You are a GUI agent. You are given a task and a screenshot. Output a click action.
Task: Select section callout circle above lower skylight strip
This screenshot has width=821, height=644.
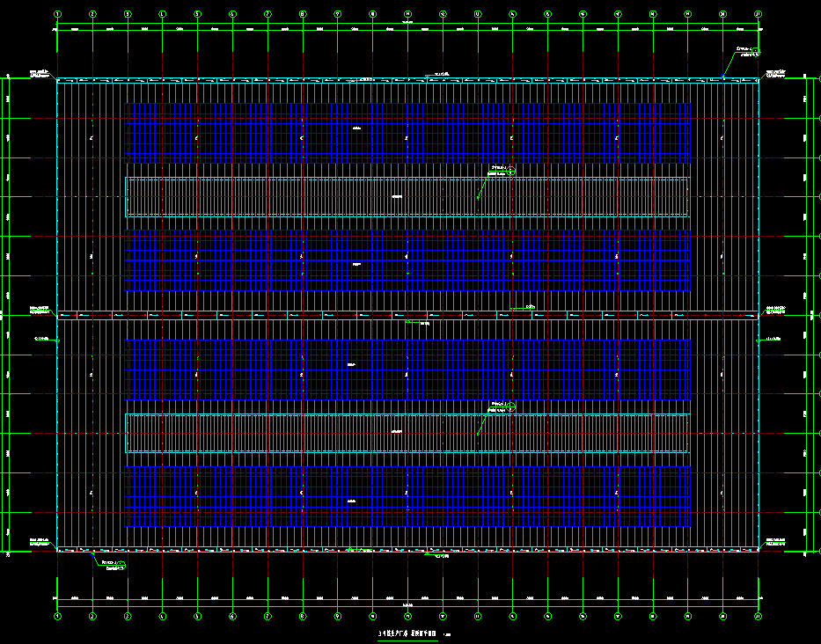510,406
